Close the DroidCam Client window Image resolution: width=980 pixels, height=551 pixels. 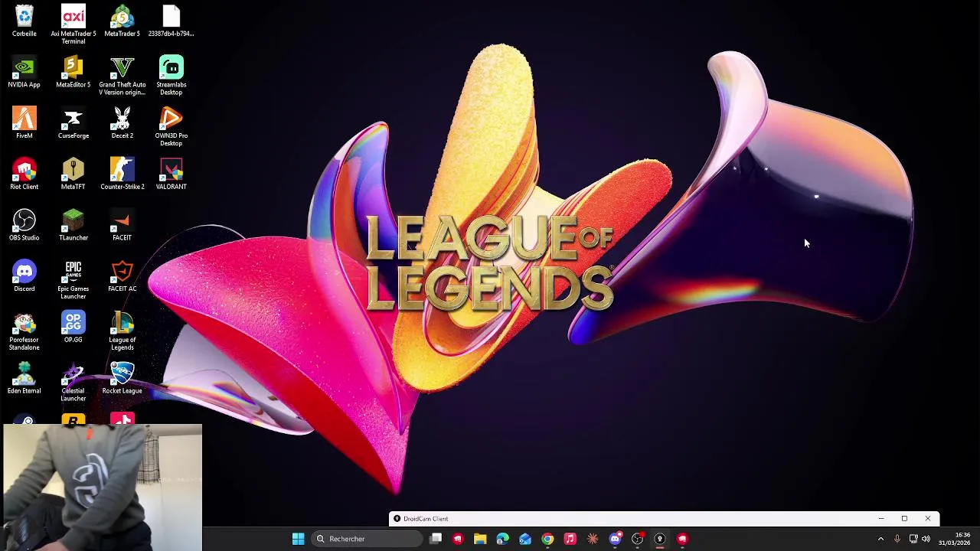click(928, 519)
